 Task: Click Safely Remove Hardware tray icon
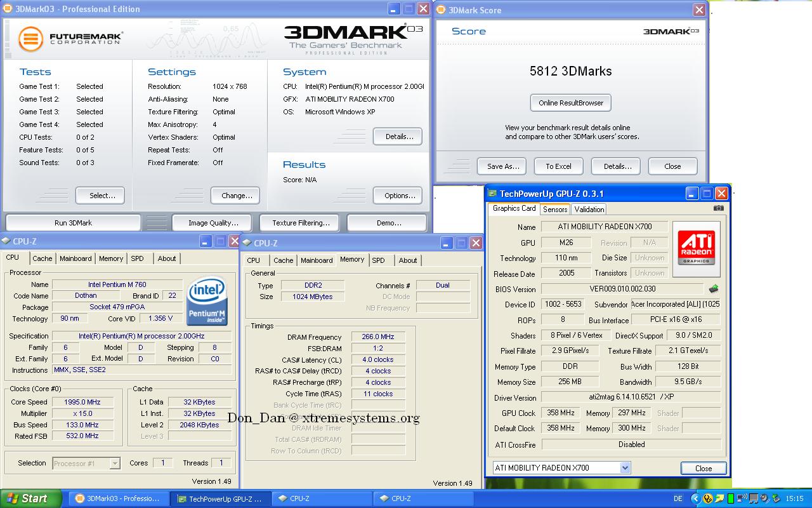pyautogui.click(x=776, y=498)
